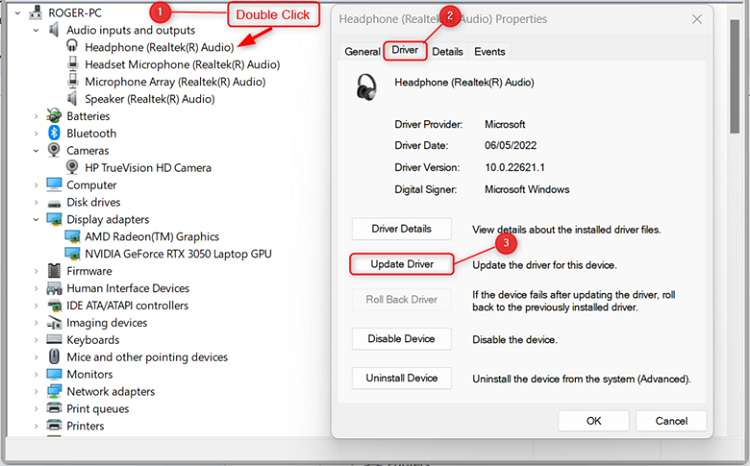Click the Update Driver button
This screenshot has height=466, width=750.
coord(401,264)
